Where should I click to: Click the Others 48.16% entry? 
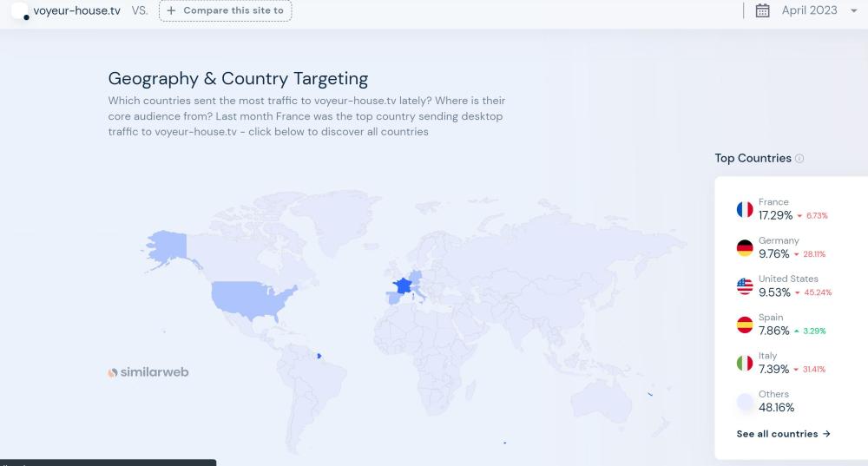coord(776,407)
